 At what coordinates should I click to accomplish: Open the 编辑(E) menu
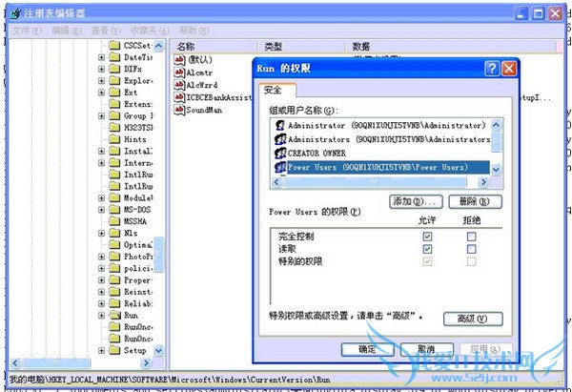(67, 31)
